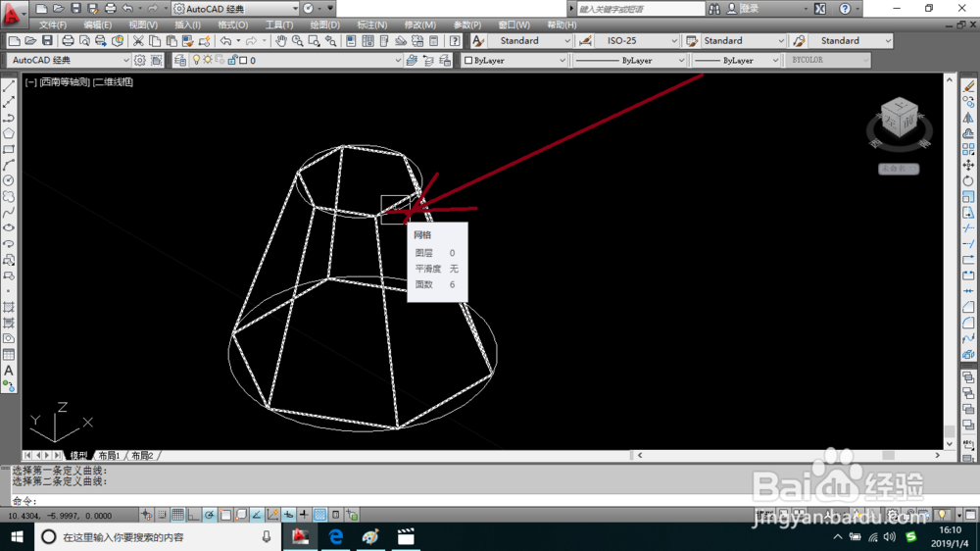Select the Move tool in modify toolbar
The height and width of the screenshot is (551, 980).
coord(969,165)
